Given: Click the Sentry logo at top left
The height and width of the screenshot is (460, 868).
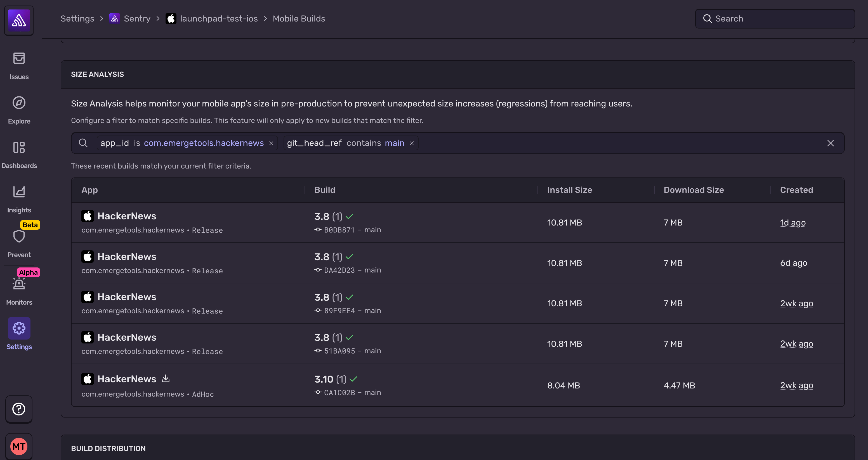Looking at the screenshot, I should 19,20.
